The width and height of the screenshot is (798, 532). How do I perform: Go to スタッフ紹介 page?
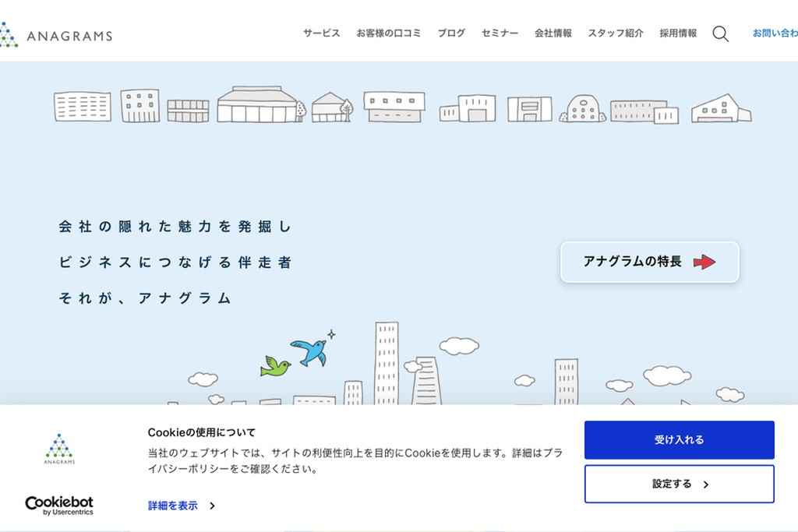click(616, 33)
